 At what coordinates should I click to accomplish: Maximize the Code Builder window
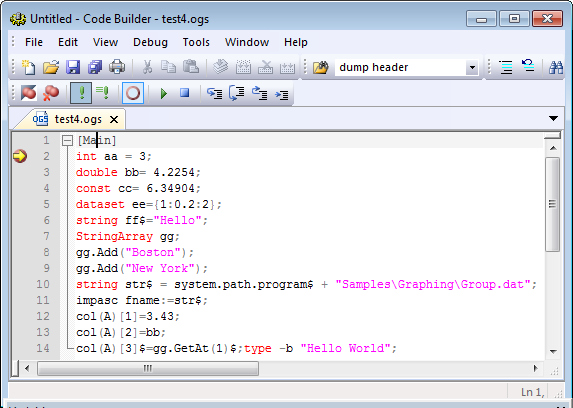[514, 19]
